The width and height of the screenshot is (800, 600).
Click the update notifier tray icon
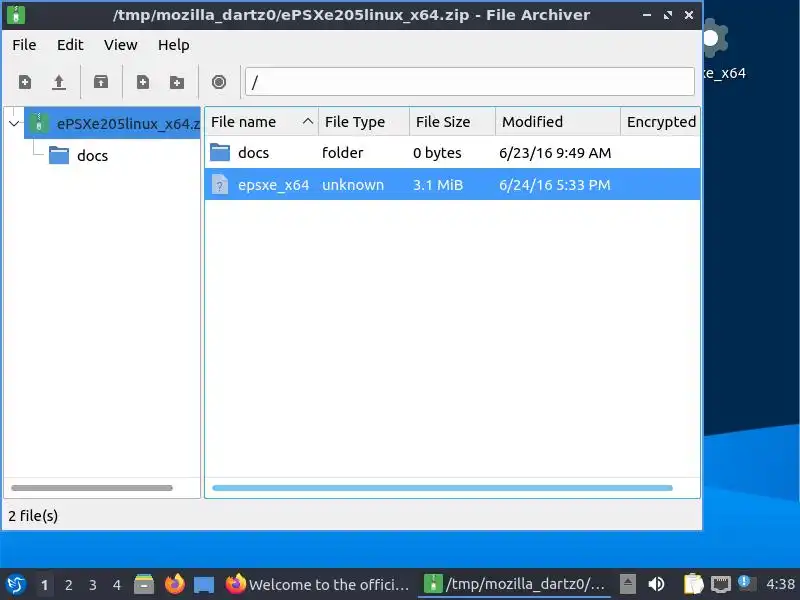[x=746, y=583]
